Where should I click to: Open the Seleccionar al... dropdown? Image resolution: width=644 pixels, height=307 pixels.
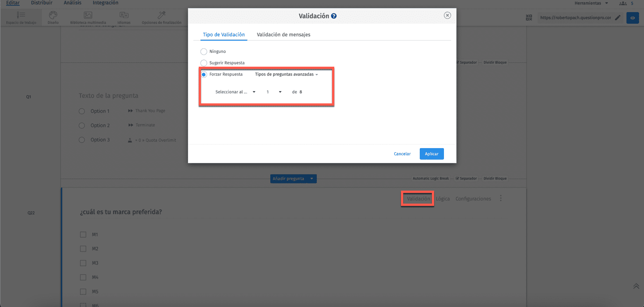235,92
